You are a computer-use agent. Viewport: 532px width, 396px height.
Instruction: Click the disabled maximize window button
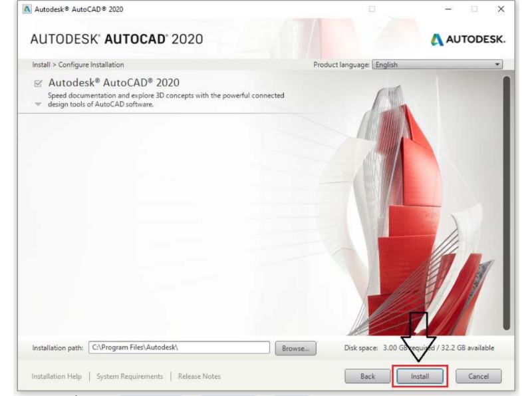point(474,9)
